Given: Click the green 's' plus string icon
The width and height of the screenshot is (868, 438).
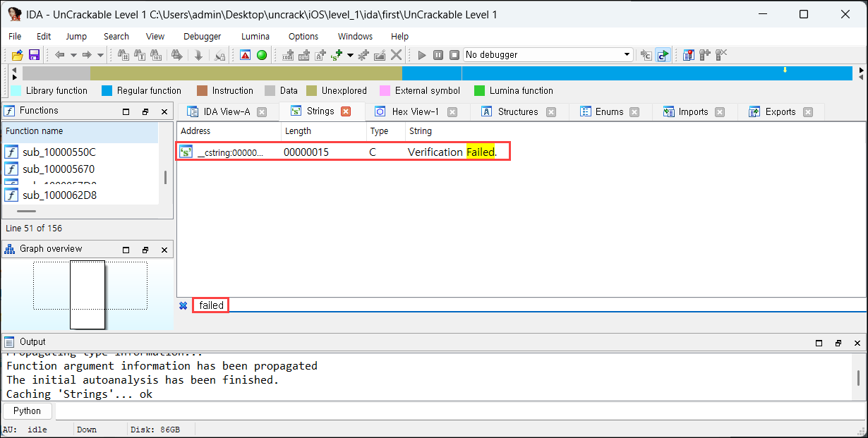Looking at the screenshot, I should point(337,55).
